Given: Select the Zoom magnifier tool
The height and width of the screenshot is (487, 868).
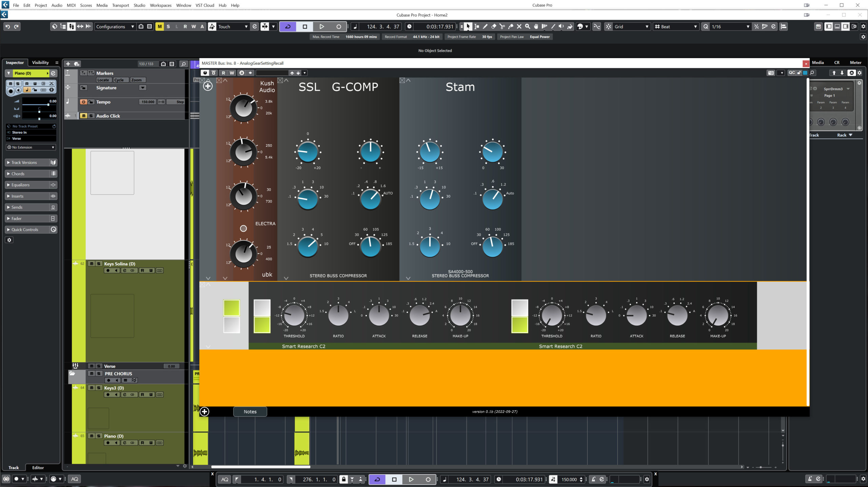Looking at the screenshot, I should pos(528,26).
